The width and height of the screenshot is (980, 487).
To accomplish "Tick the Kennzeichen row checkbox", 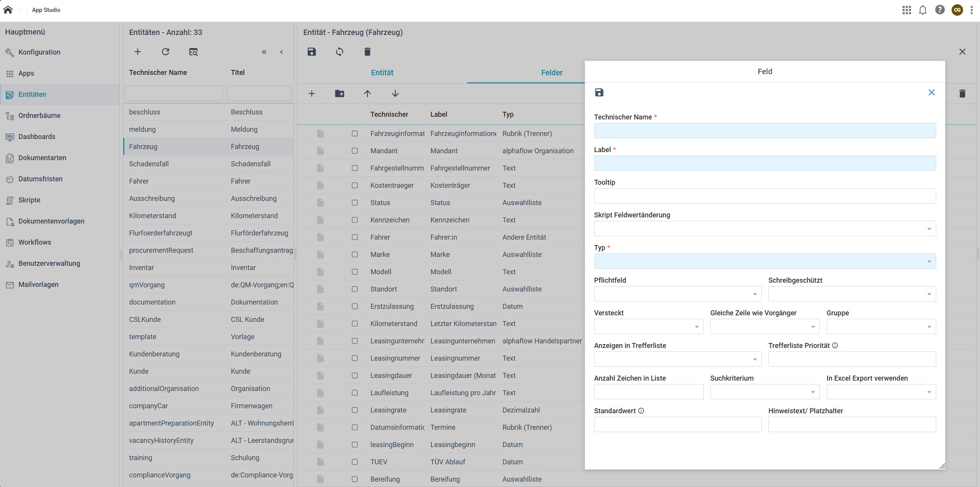I will (355, 220).
